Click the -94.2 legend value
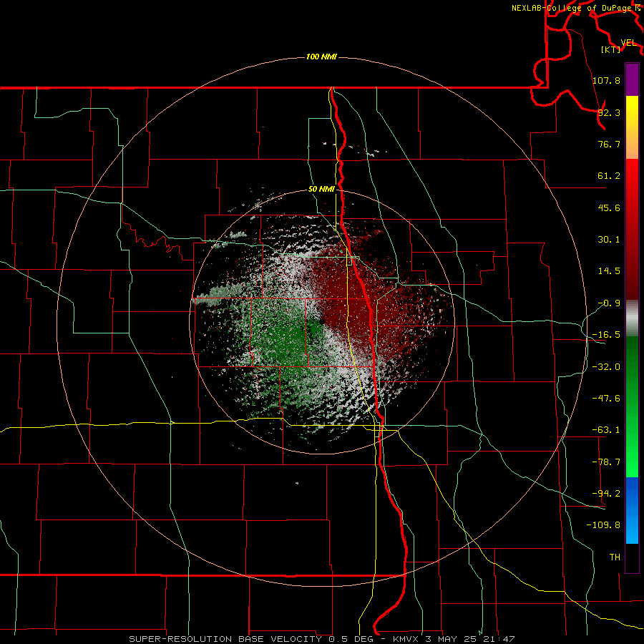 (606, 494)
